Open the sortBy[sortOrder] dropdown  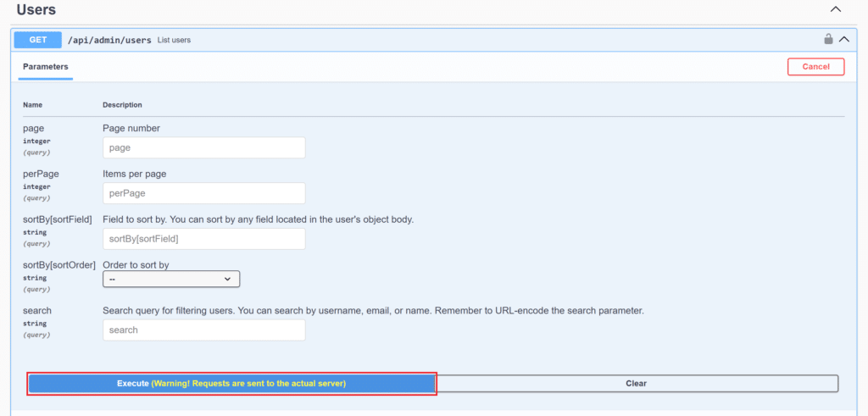(171, 279)
